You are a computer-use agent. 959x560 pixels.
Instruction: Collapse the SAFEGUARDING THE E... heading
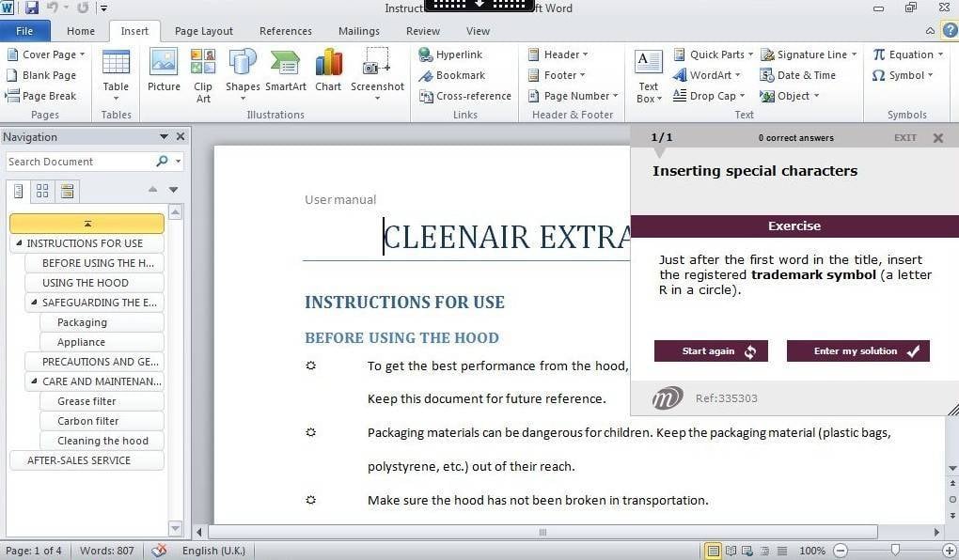35,303
